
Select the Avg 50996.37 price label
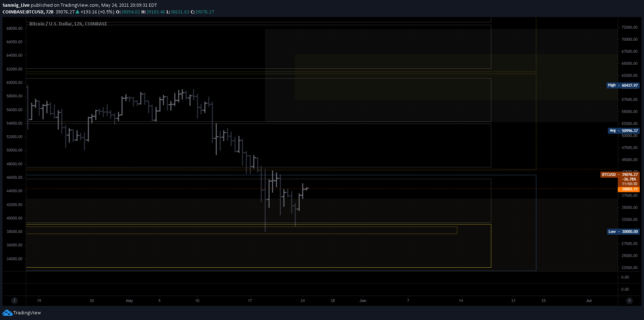coord(624,131)
